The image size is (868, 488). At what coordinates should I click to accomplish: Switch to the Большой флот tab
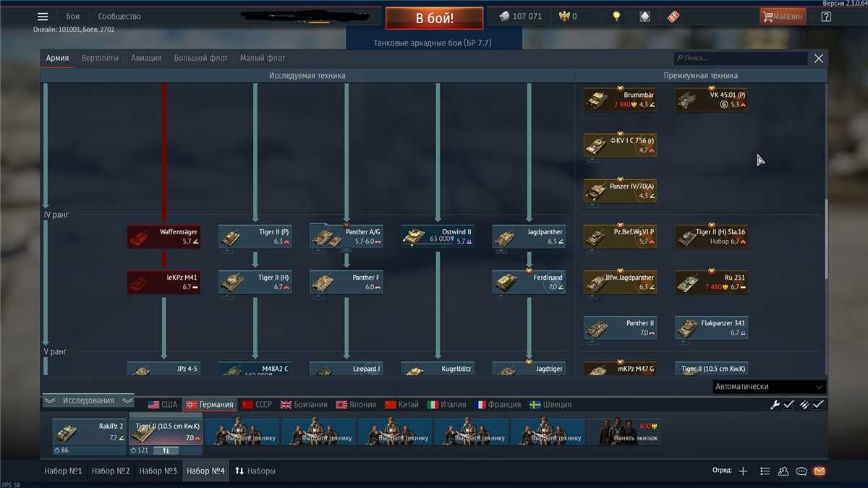point(202,58)
